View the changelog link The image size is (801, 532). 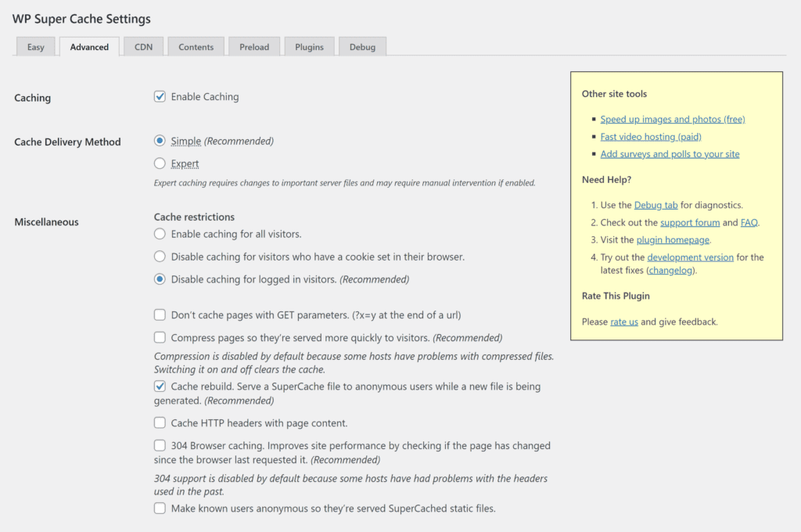(670, 271)
